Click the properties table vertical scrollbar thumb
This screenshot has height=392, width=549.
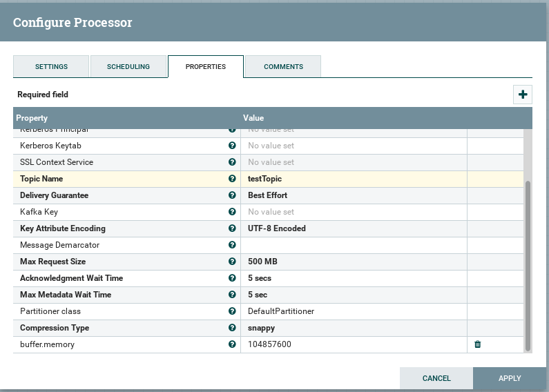528,266
